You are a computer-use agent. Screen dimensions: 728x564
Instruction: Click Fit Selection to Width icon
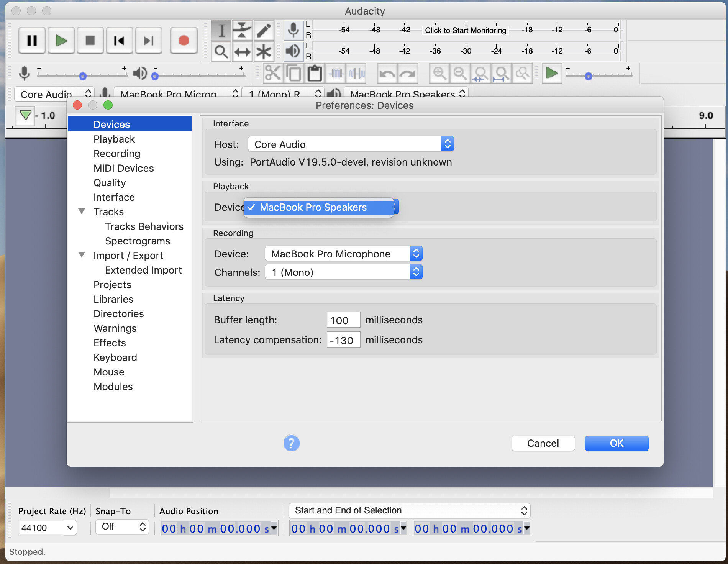480,73
